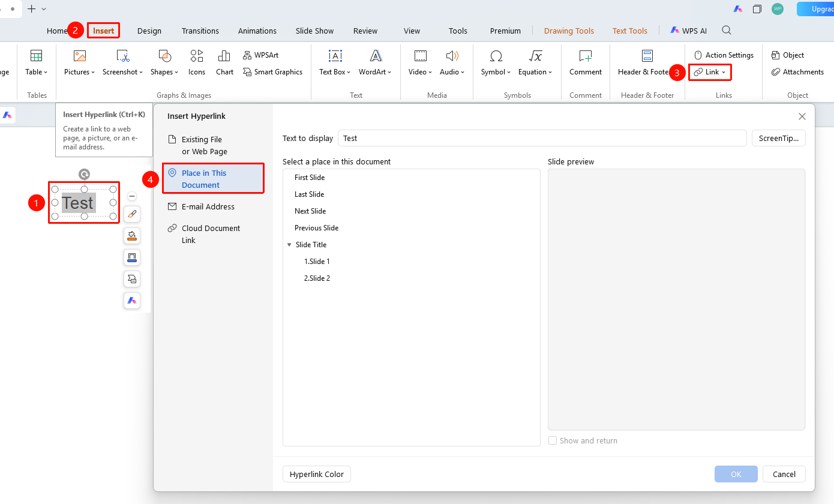Image resolution: width=834 pixels, height=504 pixels.
Task: Click the Header & Footer icon
Action: 647,56
